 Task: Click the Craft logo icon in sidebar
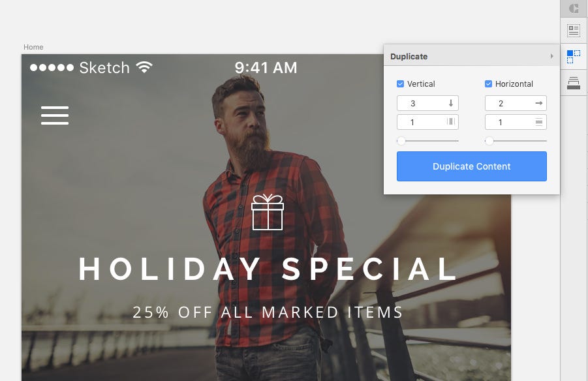point(574,8)
